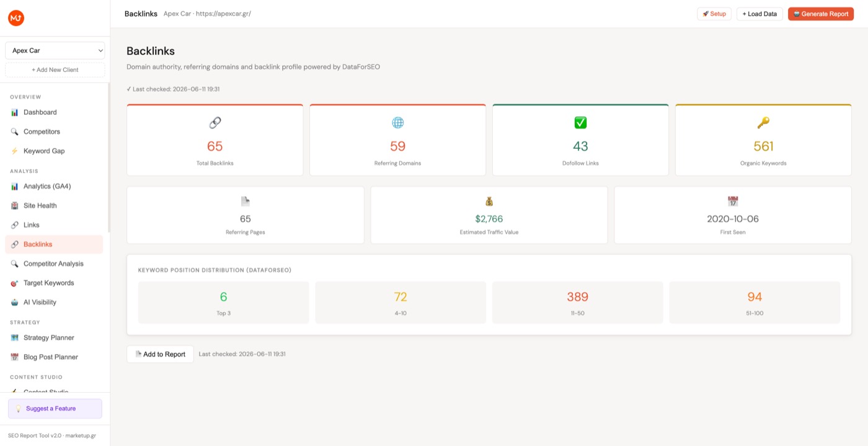
Task: Click the 4-10 position count 72
Action: point(401,297)
